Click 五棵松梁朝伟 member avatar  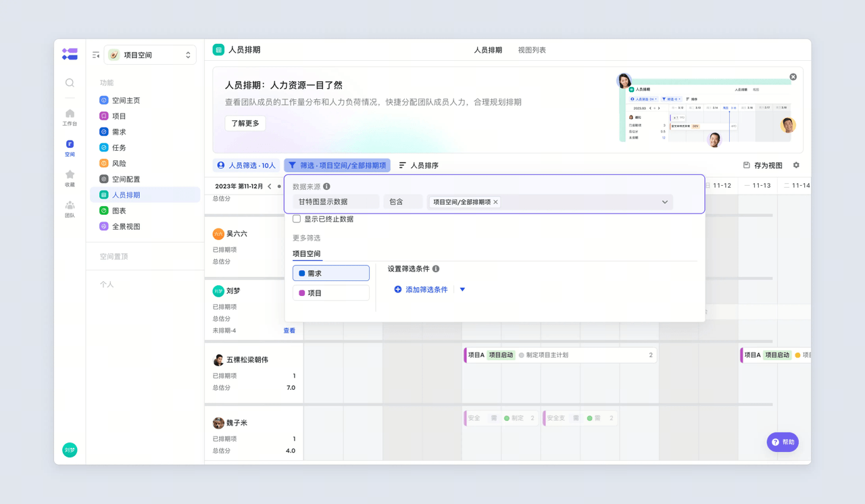218,360
